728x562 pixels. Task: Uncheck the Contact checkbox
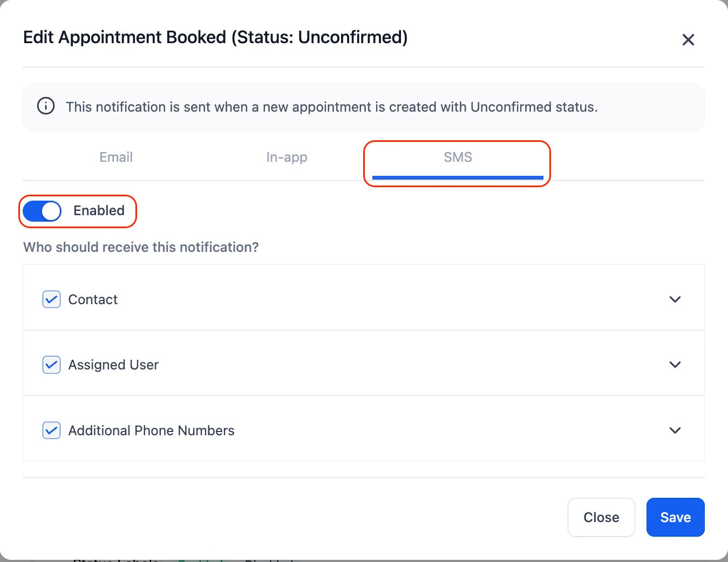click(51, 299)
